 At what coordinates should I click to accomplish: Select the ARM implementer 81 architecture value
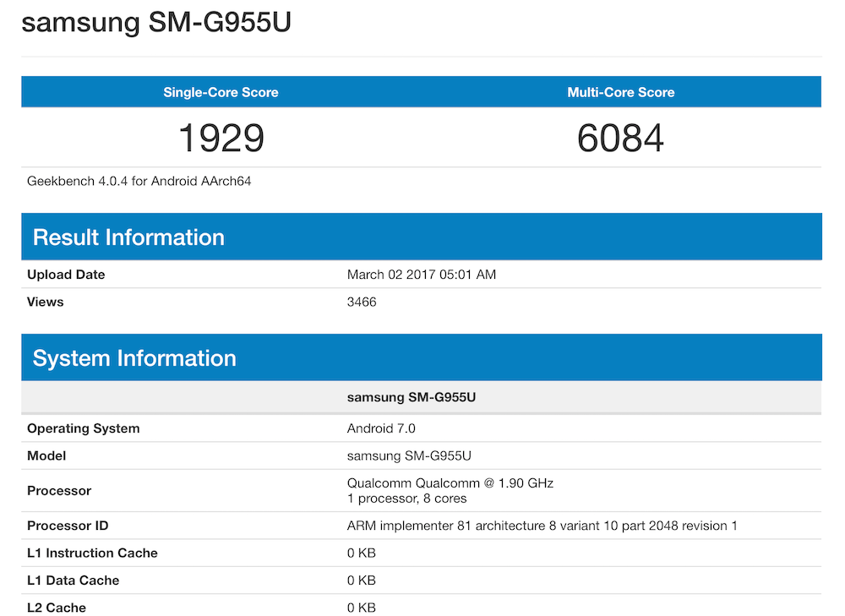click(542, 526)
